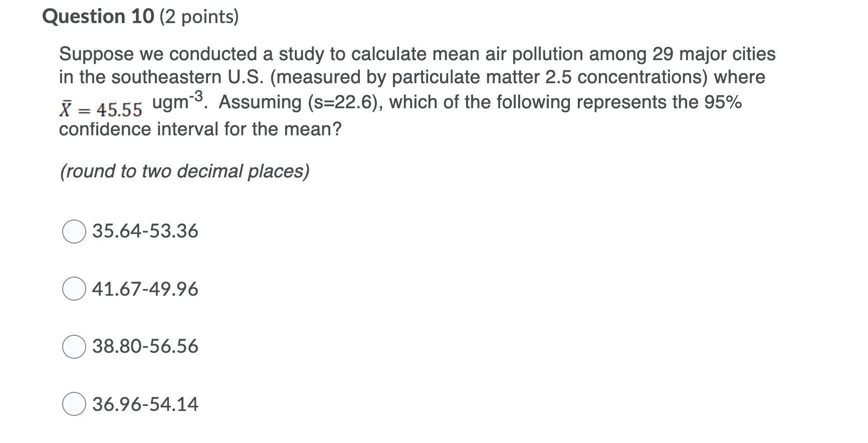
Task: Select the answer option 35.64-53.36
Action: [x=144, y=232]
